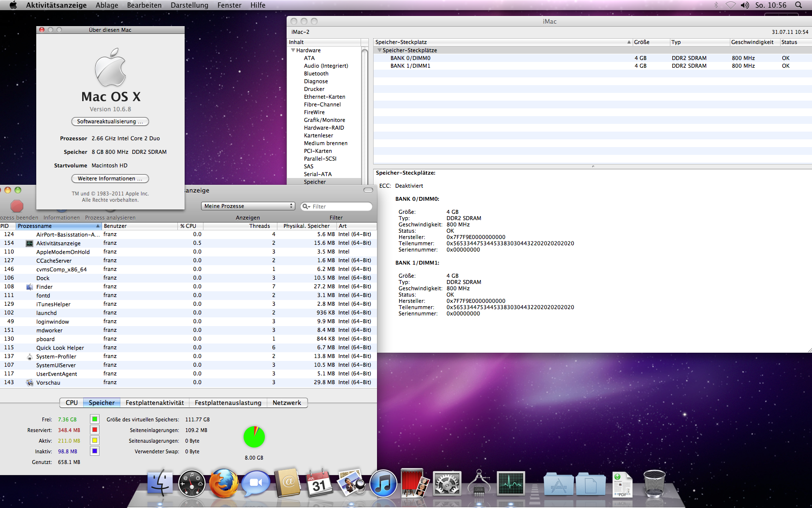Viewport: 812px width, 508px height.
Task: Click the red Quit Process stop icon
Action: coord(17,207)
